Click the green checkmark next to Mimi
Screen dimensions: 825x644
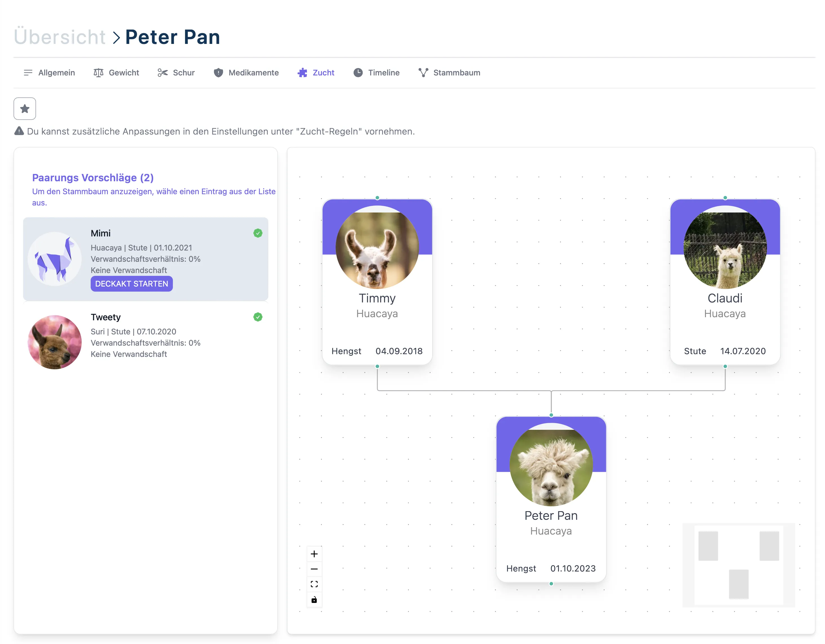coord(258,233)
